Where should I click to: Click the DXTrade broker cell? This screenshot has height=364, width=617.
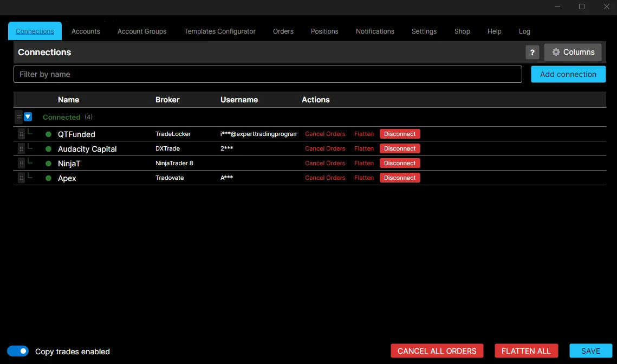click(x=167, y=148)
